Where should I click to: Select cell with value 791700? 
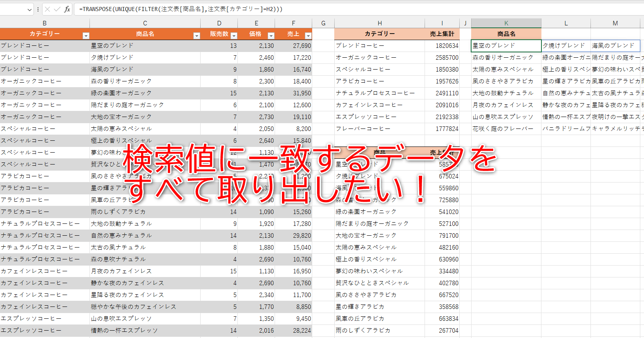click(442, 236)
